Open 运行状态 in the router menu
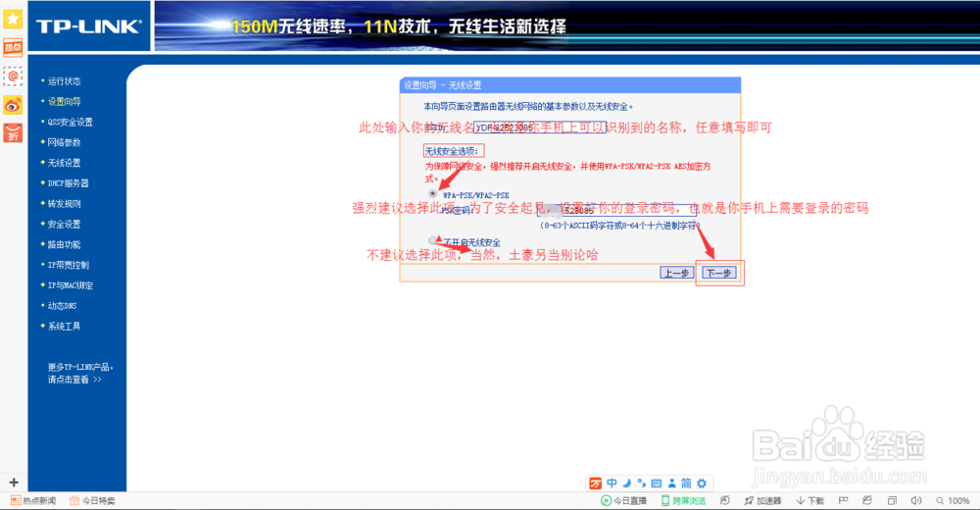The width and height of the screenshot is (980, 510). [64, 80]
